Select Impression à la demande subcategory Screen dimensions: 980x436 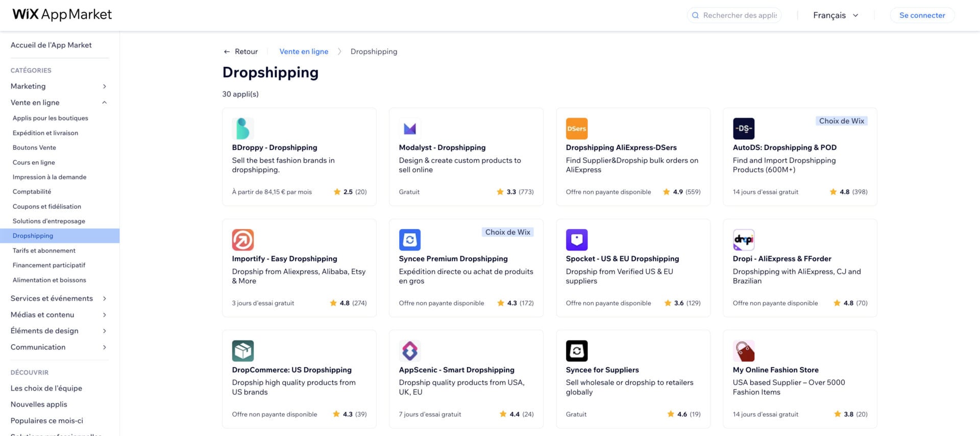click(50, 177)
